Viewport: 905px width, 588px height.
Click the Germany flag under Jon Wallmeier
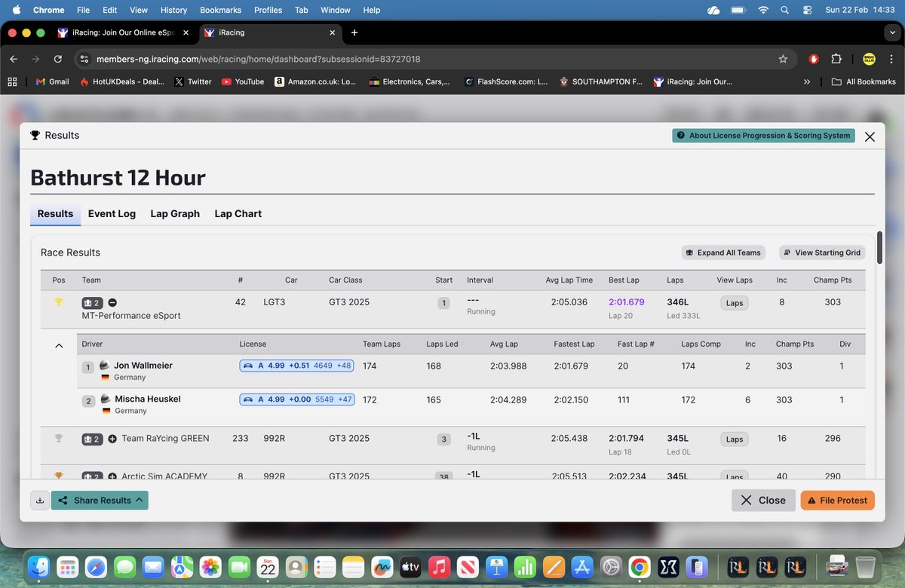[x=105, y=377]
